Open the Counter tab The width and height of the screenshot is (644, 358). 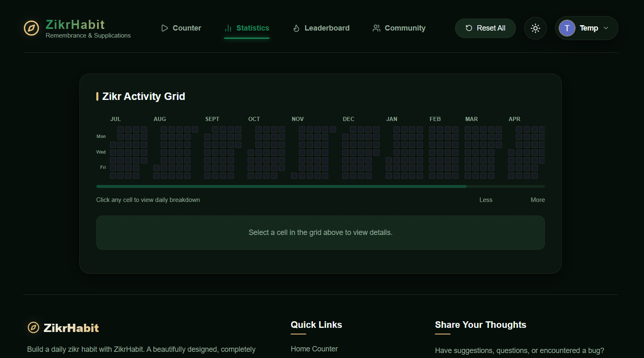(181, 28)
